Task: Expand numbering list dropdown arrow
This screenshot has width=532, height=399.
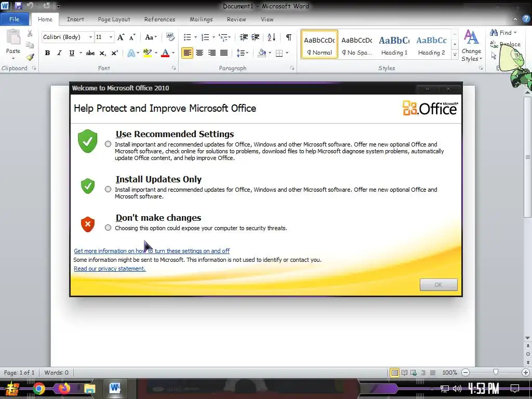Action: point(214,37)
